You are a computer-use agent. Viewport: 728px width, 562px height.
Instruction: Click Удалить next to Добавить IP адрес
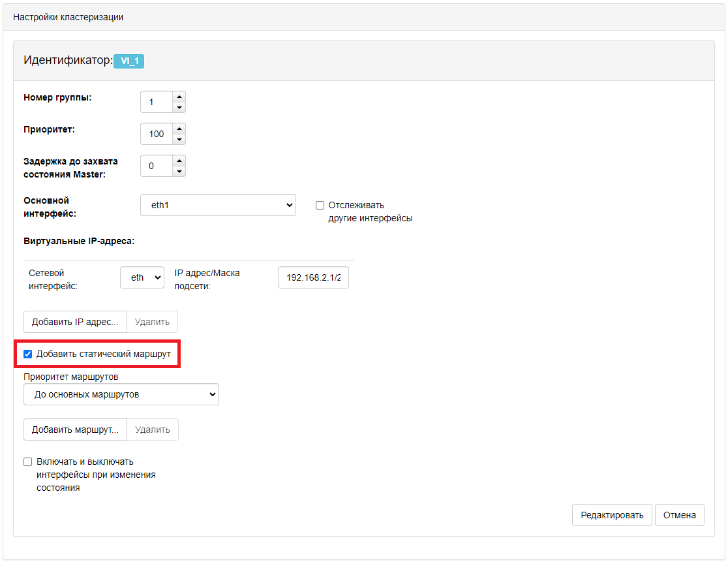click(x=152, y=322)
